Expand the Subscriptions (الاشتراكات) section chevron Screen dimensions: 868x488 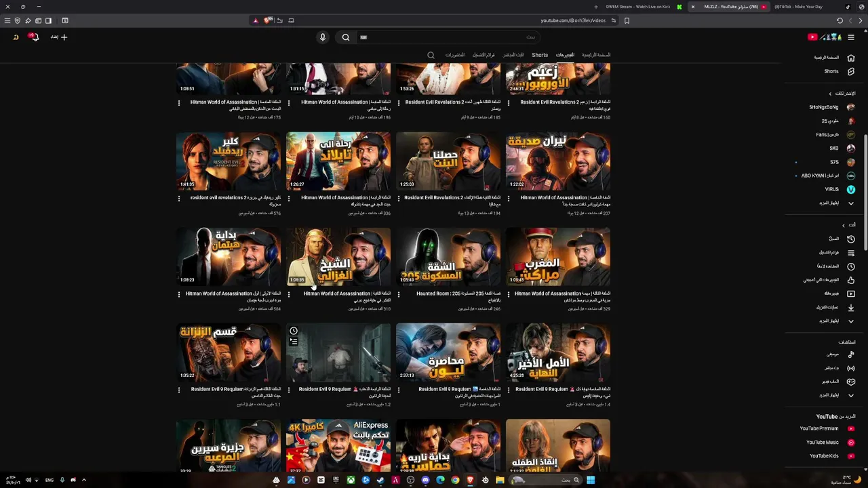[x=830, y=94]
